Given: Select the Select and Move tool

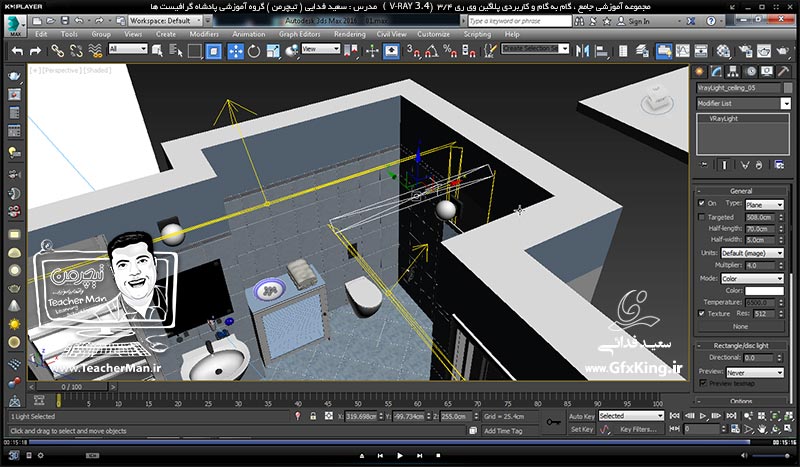Looking at the screenshot, I should (235, 51).
